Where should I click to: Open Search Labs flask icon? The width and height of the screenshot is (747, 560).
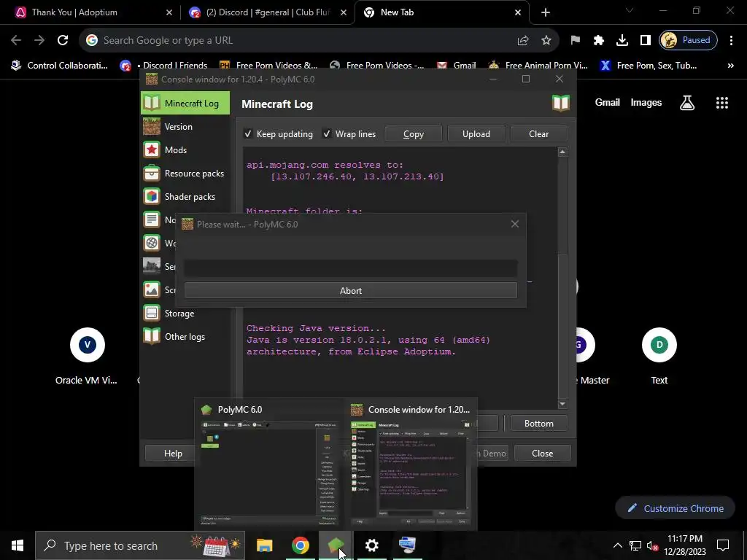click(687, 103)
